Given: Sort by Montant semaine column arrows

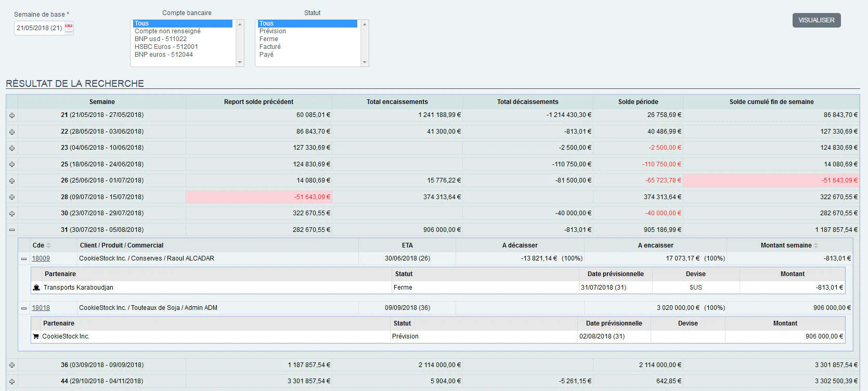Looking at the screenshot, I should click(x=816, y=245).
